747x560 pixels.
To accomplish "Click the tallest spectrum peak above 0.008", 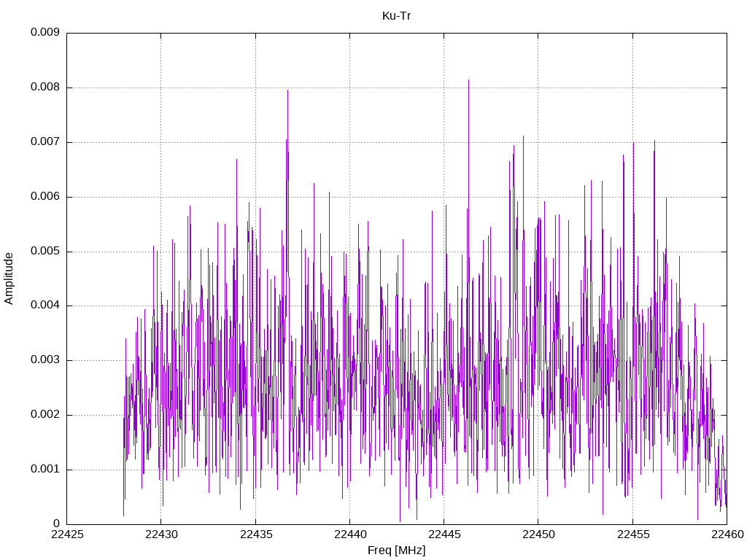I will pyautogui.click(x=469, y=82).
